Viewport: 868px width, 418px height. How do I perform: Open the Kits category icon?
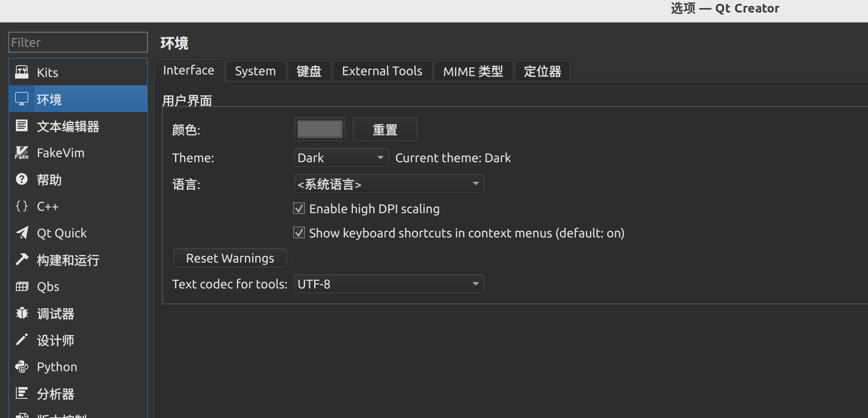[x=22, y=72]
